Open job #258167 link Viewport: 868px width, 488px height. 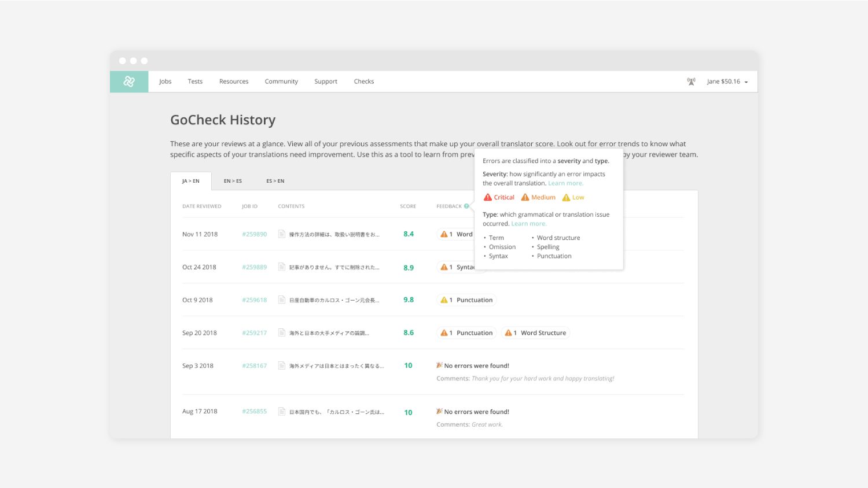pyautogui.click(x=255, y=366)
